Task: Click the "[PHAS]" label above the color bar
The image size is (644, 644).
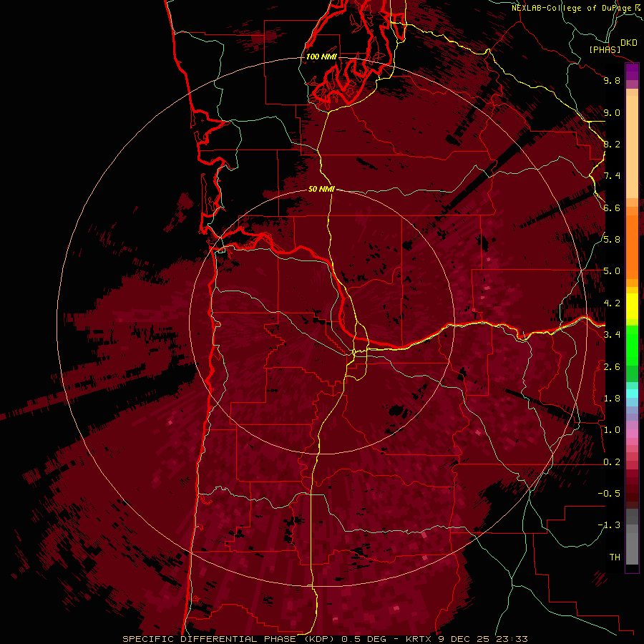Action: [x=605, y=49]
